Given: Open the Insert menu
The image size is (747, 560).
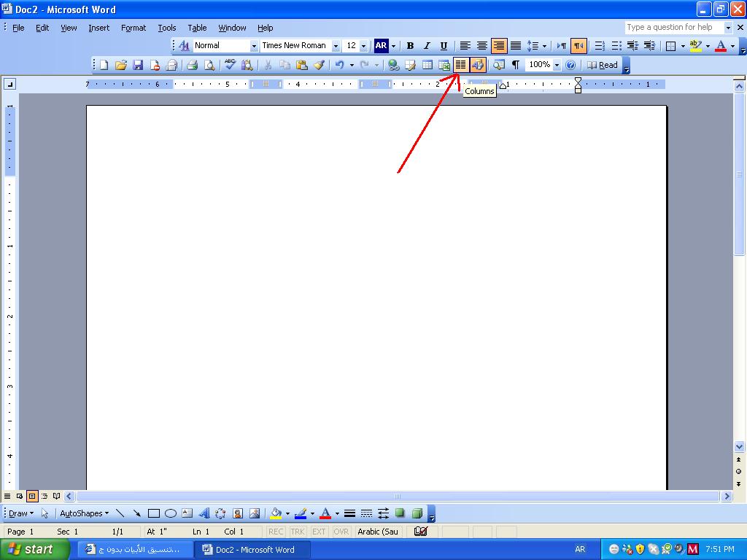Looking at the screenshot, I should (x=98, y=28).
